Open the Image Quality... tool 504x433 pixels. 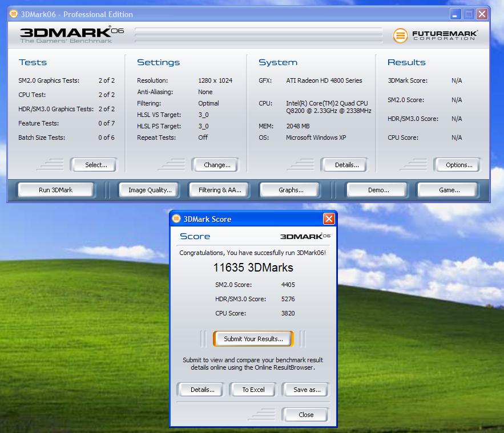[x=150, y=190]
